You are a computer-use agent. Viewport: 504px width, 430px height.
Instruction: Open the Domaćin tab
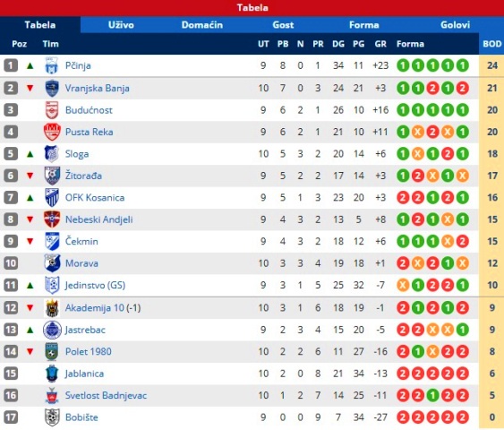pos(201,25)
